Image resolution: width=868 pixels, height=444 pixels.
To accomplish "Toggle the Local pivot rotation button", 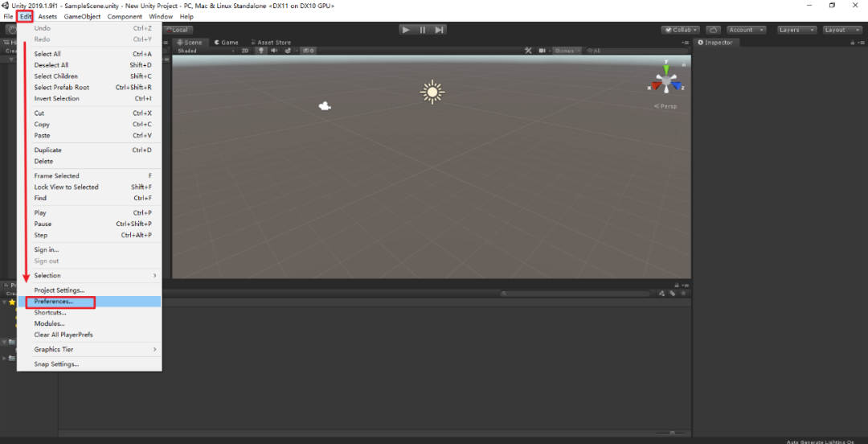I will coord(180,30).
